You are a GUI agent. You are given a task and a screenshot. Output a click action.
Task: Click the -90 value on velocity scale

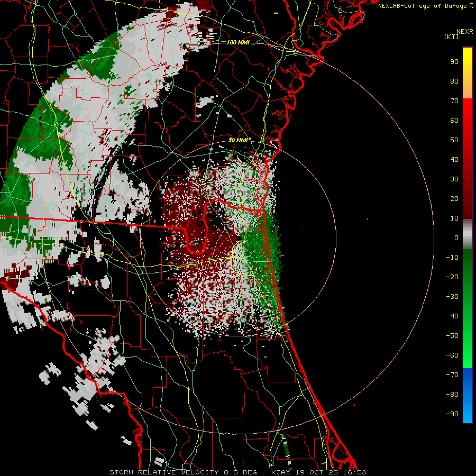[x=452, y=414]
